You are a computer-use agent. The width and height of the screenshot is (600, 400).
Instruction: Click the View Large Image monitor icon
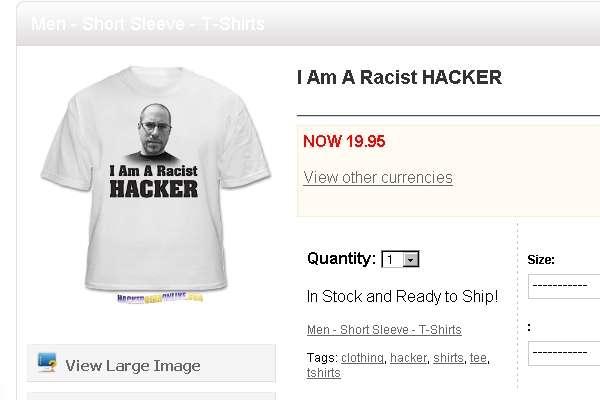pyautogui.click(x=47, y=362)
